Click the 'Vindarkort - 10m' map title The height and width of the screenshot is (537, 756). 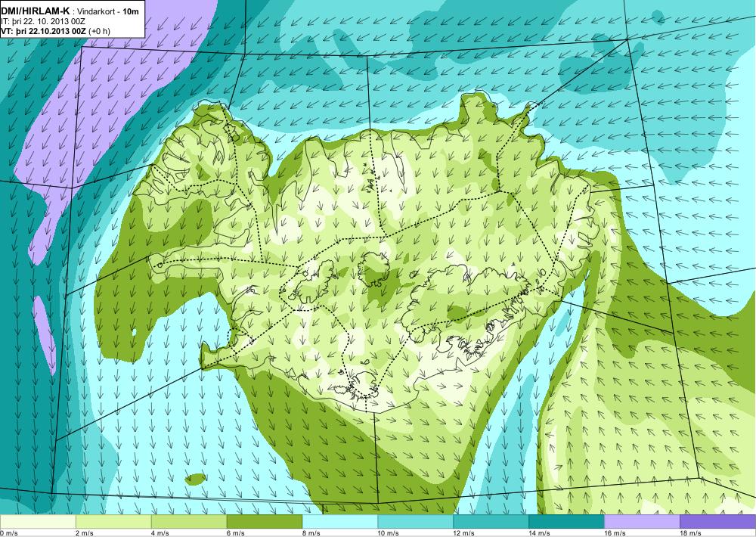[x=107, y=11]
